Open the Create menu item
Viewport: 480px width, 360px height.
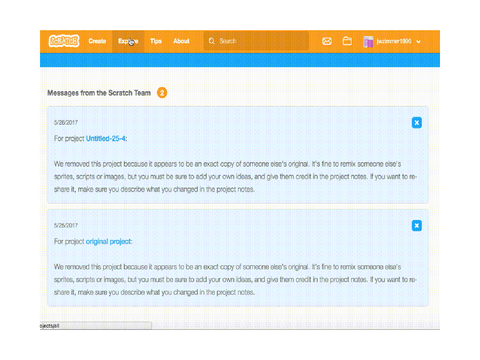(97, 41)
